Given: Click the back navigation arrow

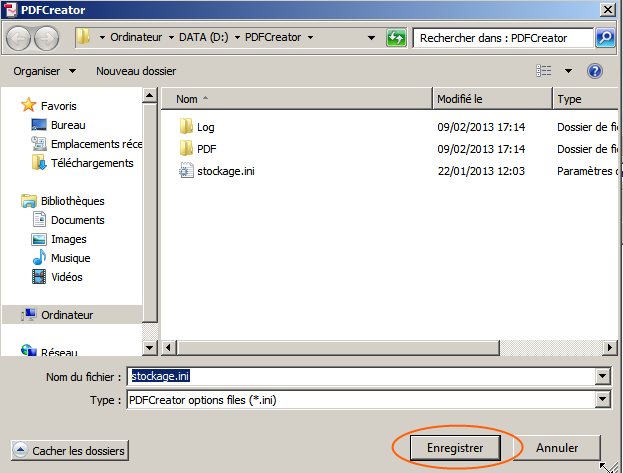Looking at the screenshot, I should 21,39.
